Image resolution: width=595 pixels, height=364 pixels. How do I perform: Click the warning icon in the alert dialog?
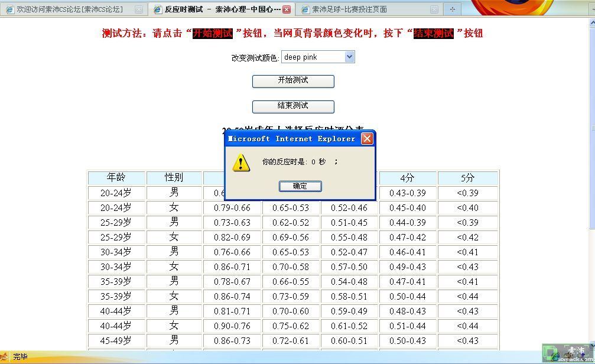(241, 162)
